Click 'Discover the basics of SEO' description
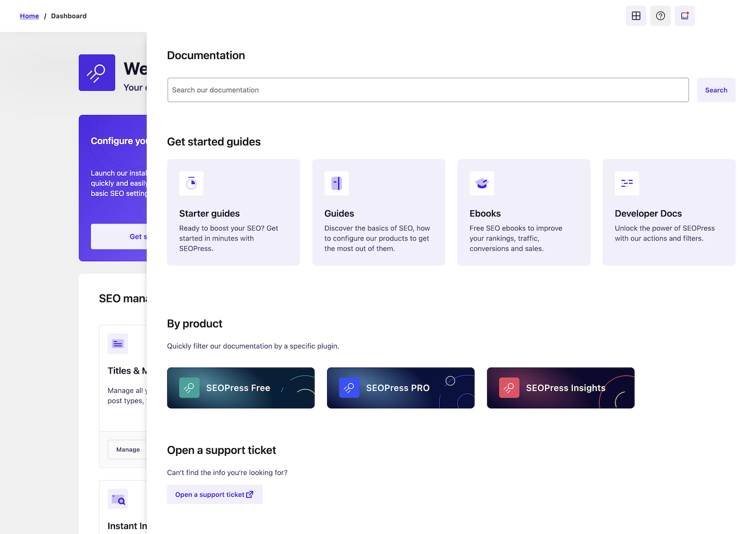Viewport: 756px width, 534px height. click(x=377, y=239)
